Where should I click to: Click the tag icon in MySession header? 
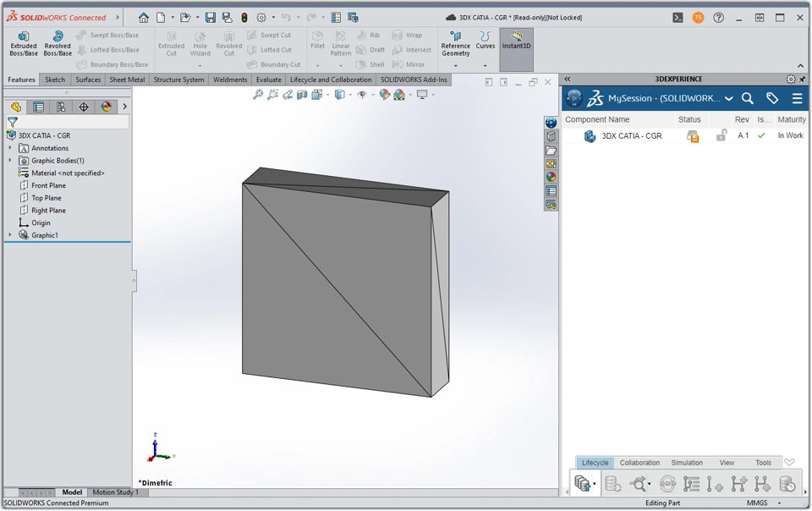click(772, 98)
